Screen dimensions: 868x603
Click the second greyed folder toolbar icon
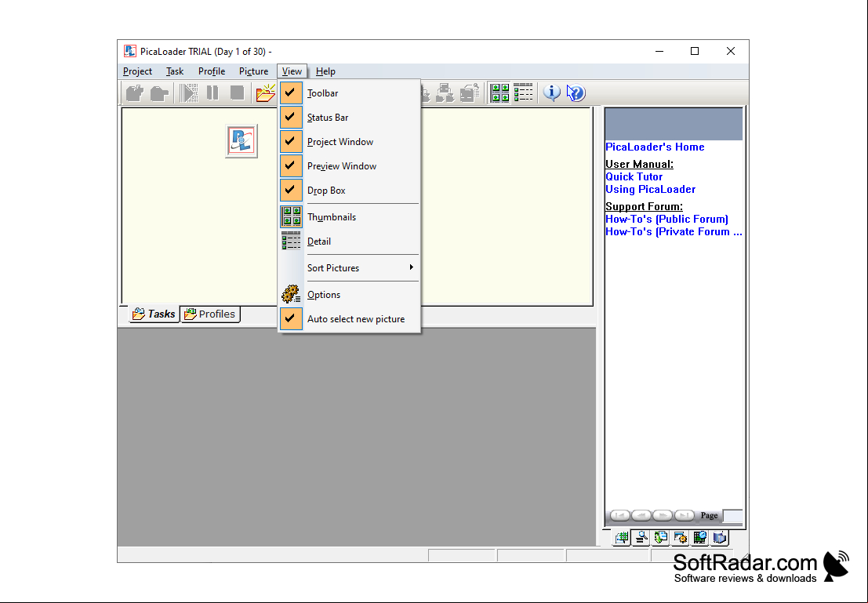click(159, 93)
